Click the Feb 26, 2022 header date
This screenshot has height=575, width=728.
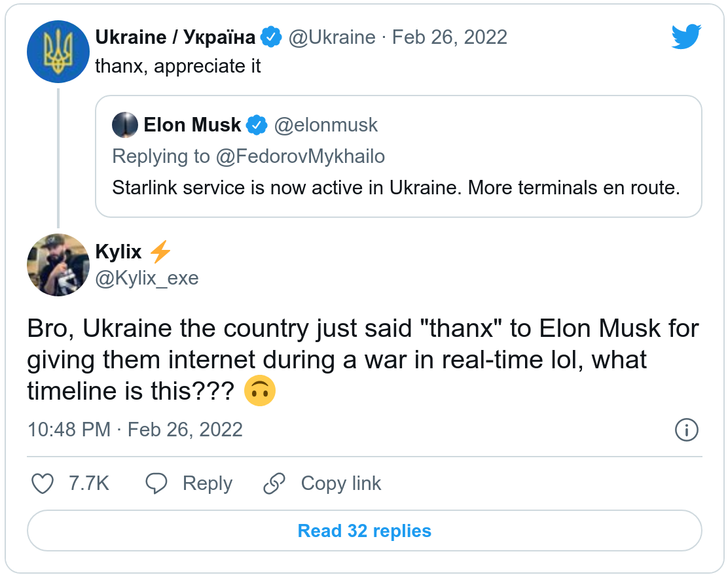(449, 37)
